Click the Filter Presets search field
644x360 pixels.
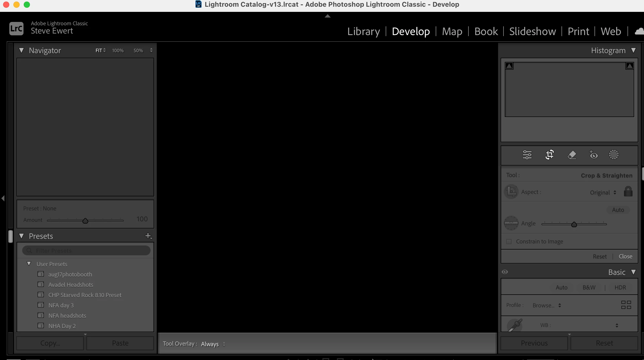click(86, 250)
